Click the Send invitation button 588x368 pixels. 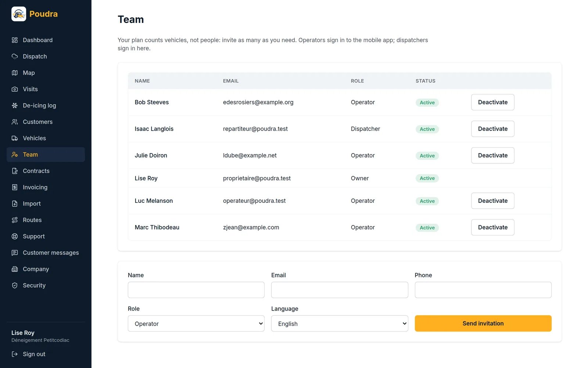click(483, 323)
